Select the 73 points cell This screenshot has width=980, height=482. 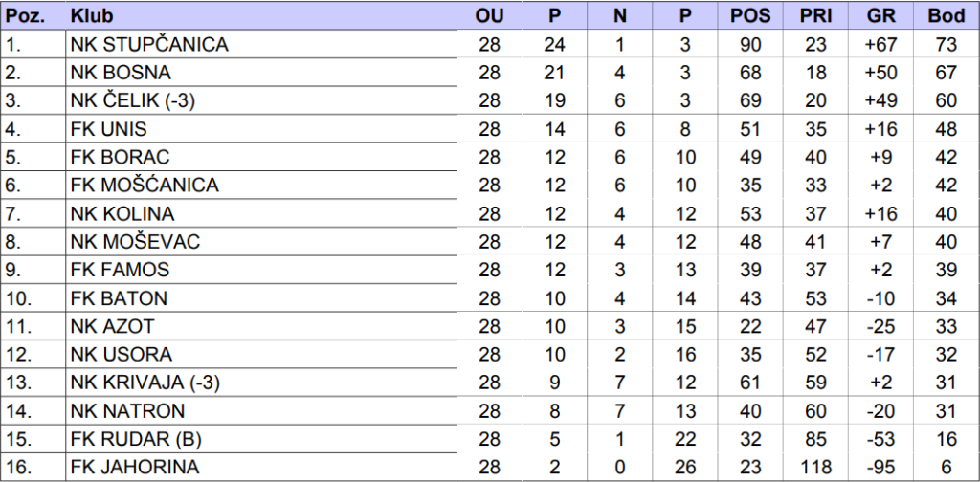[946, 44]
